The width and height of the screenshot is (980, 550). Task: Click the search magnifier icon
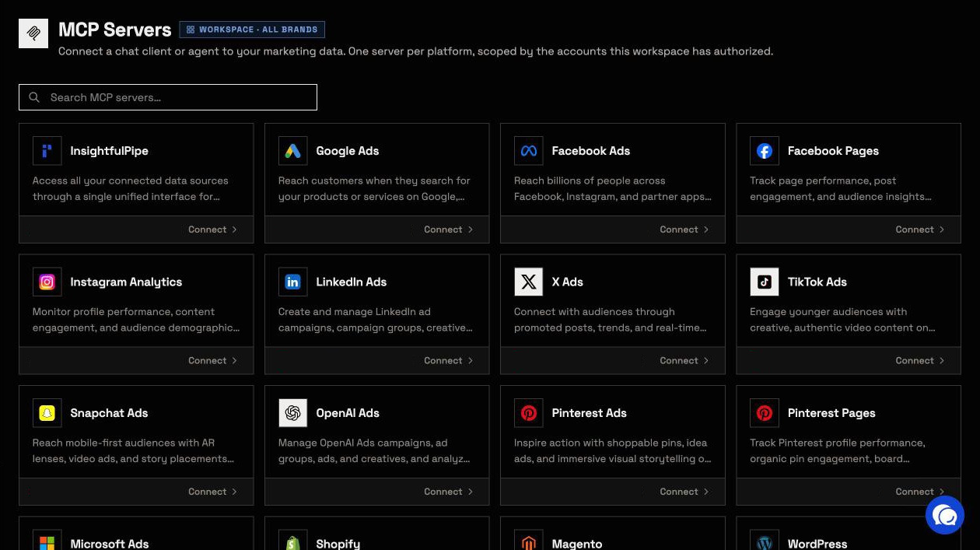coord(34,97)
